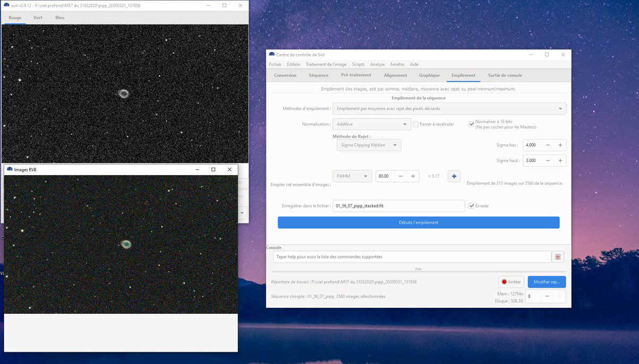The image size is (639, 364).
Task: Open Traitement de l'image menu
Action: [x=326, y=64]
